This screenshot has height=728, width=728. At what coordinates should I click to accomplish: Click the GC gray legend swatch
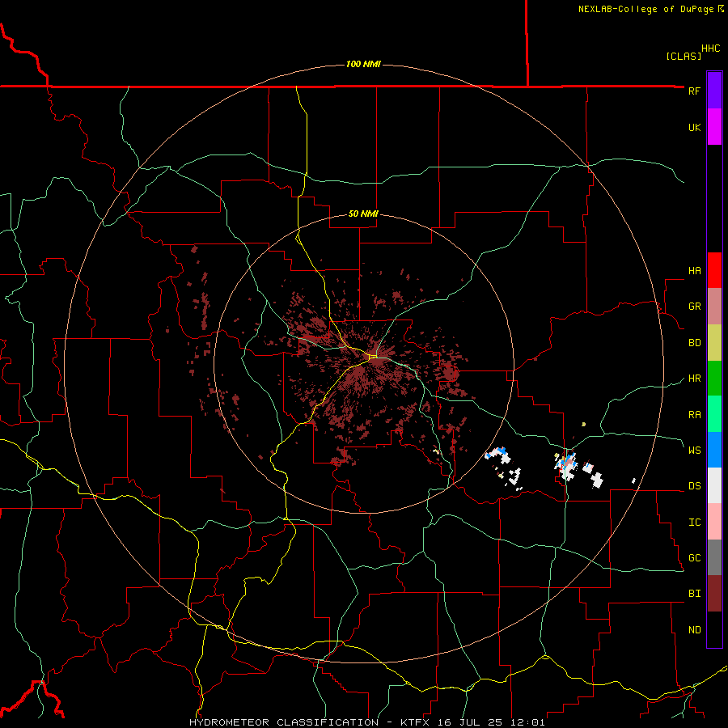[714, 557]
